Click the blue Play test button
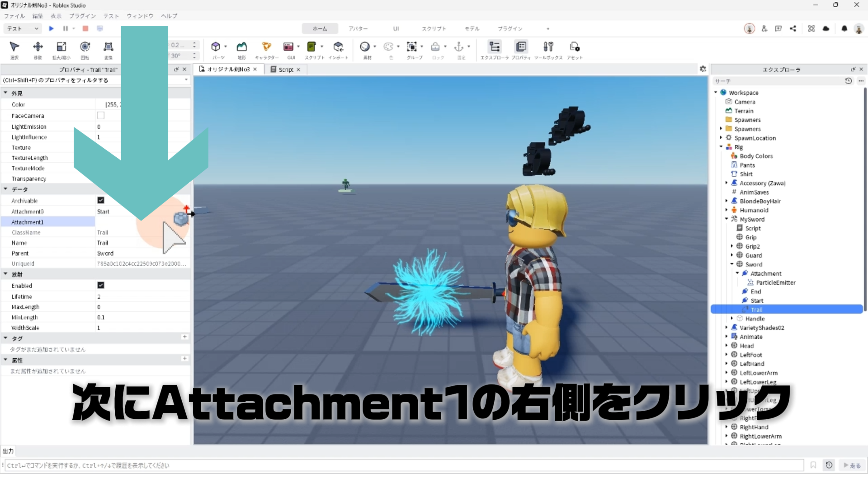 [x=51, y=28]
